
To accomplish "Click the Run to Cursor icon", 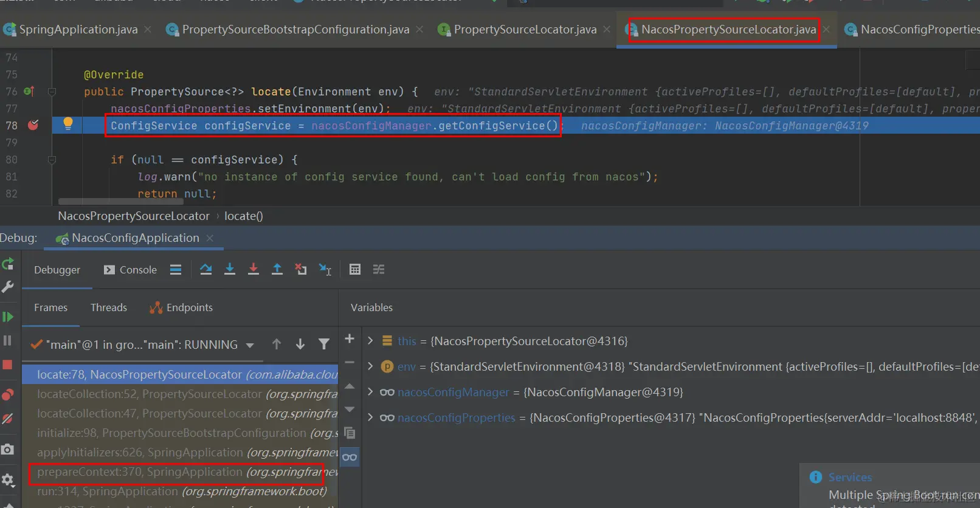I will 325,269.
